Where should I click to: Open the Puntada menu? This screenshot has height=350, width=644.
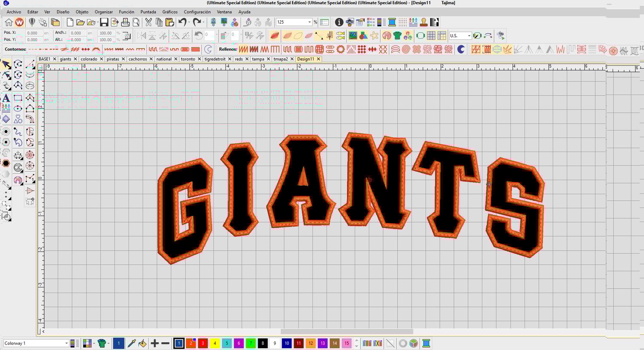(148, 12)
